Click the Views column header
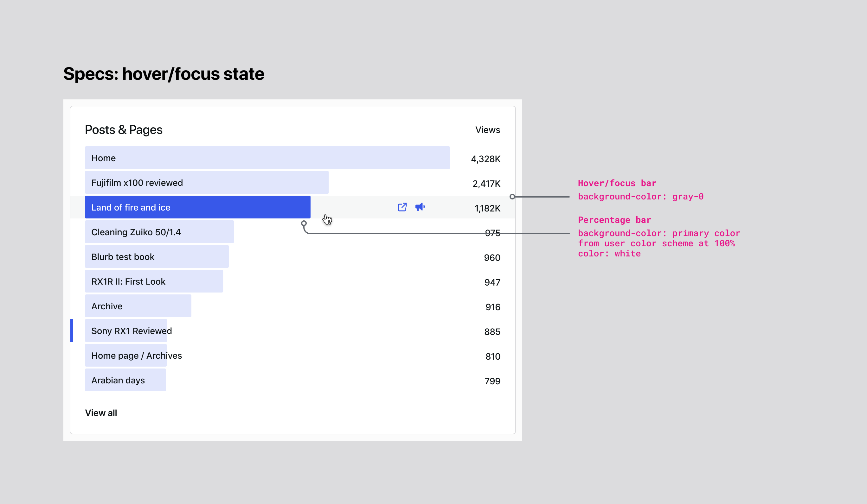 point(488,129)
